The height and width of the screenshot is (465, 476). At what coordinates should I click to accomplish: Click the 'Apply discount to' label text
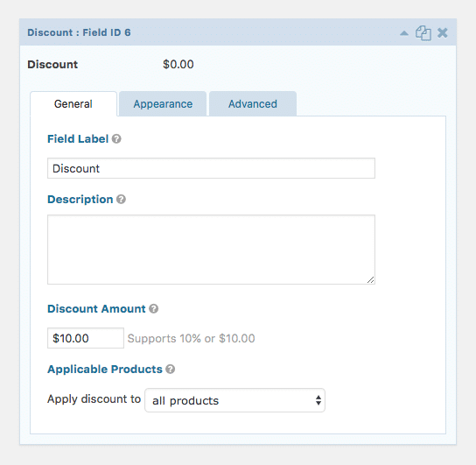94,399
